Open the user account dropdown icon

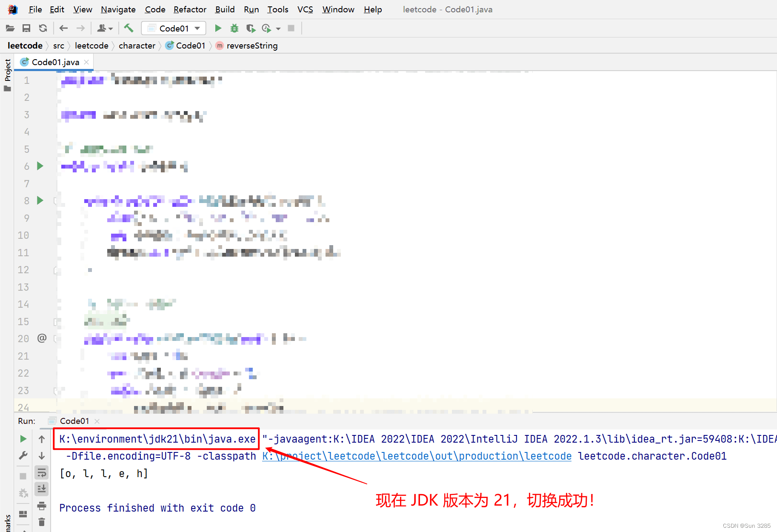pyautogui.click(x=105, y=29)
